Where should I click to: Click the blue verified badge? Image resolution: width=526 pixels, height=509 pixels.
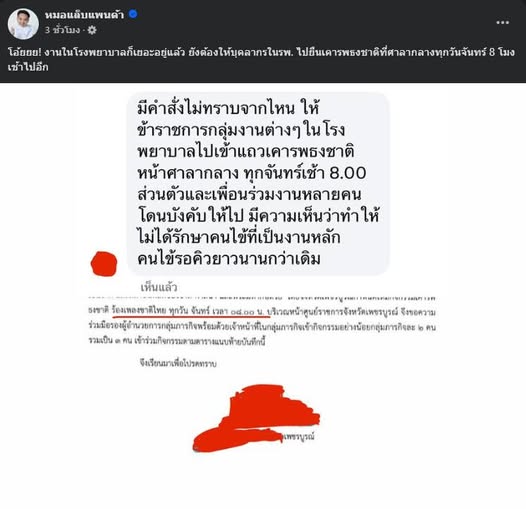tap(133, 14)
